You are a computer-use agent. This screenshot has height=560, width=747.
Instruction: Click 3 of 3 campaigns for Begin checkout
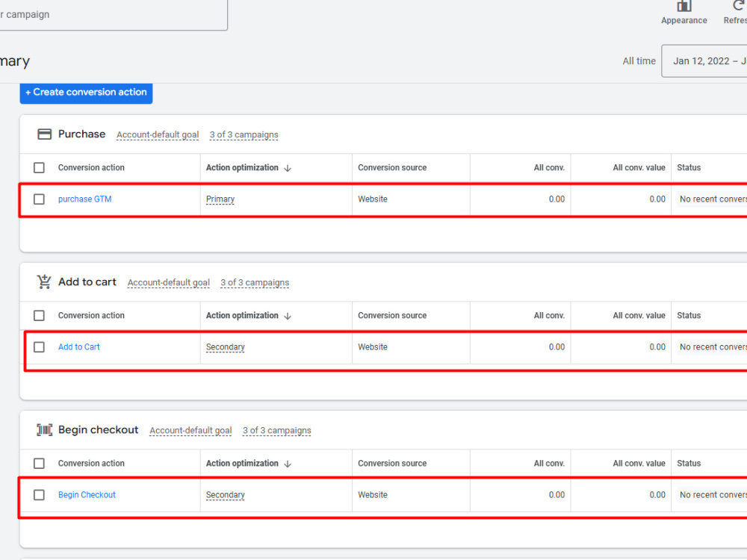pos(277,431)
